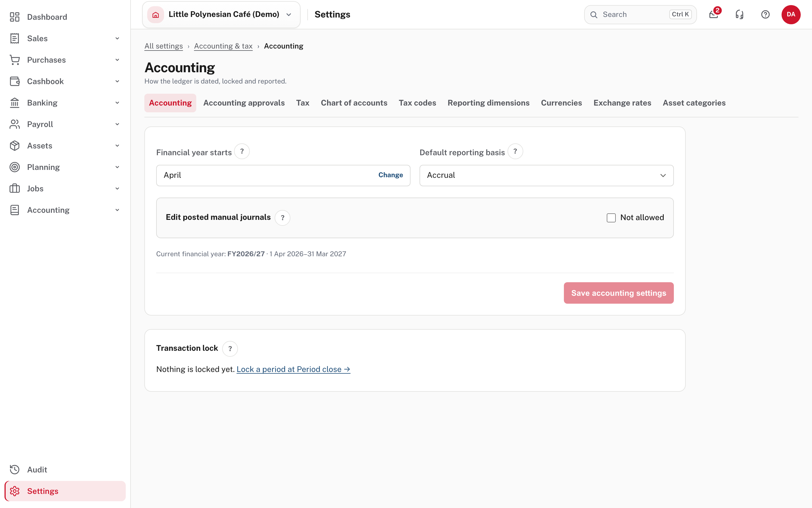Show help for Financial year starts

[x=242, y=152]
